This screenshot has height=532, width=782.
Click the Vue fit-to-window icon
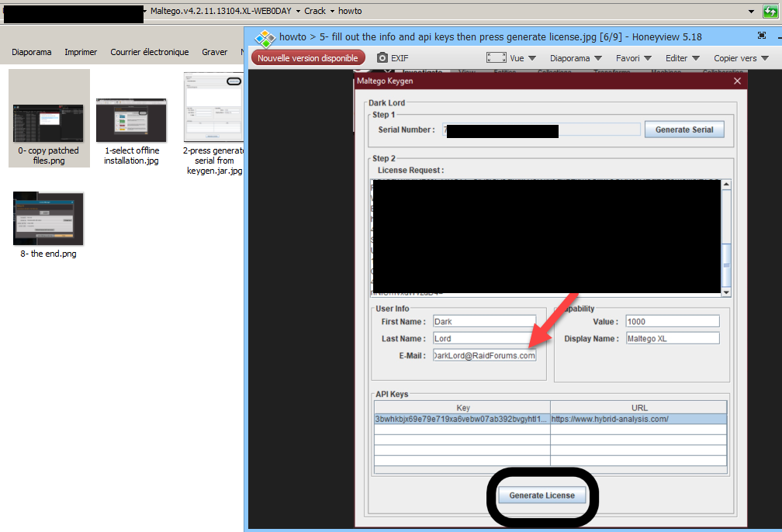497,58
